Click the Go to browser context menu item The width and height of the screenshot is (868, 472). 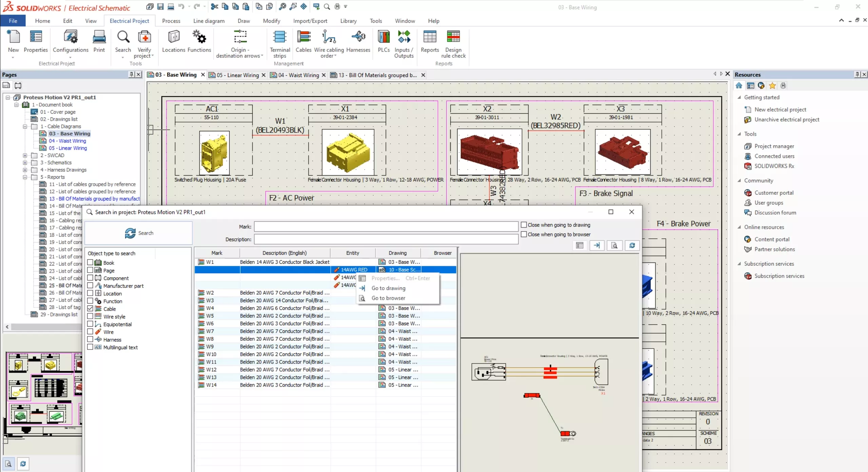388,298
